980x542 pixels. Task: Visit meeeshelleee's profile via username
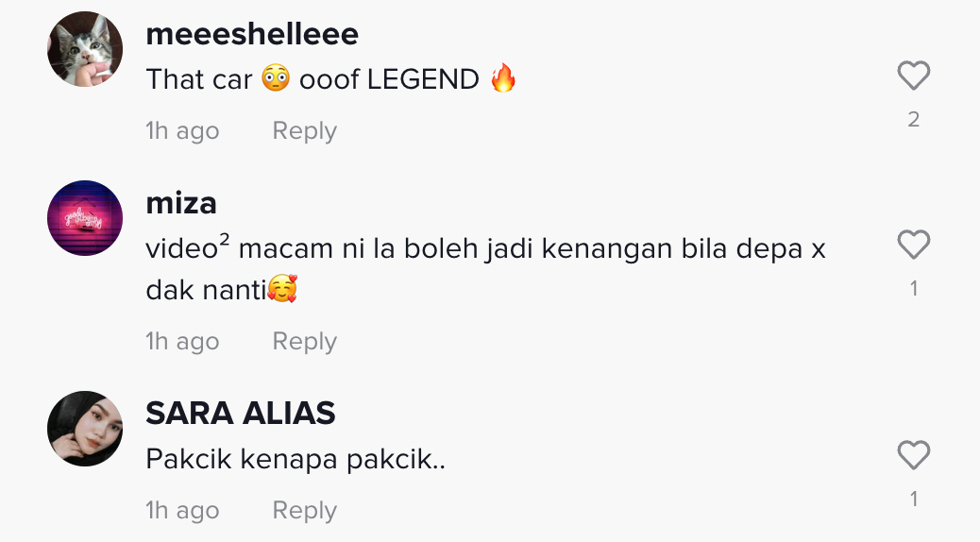[x=252, y=34]
